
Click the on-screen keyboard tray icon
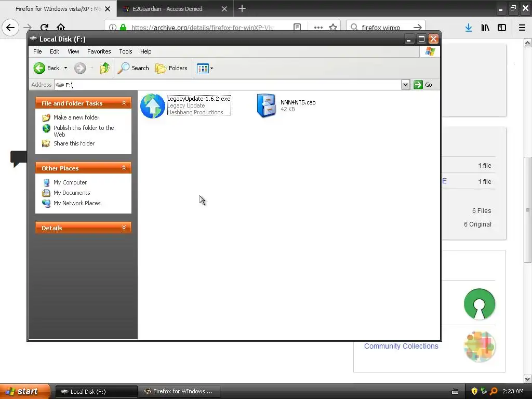coord(455,392)
